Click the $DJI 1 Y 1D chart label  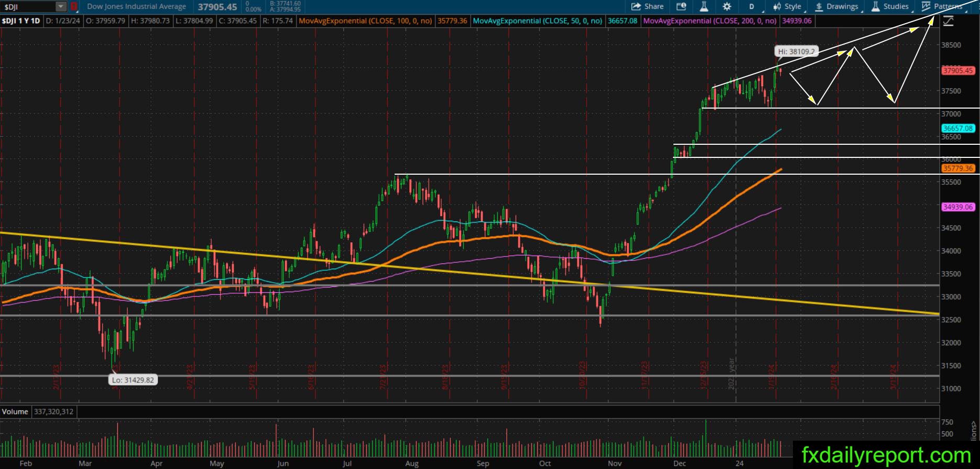coord(21,21)
